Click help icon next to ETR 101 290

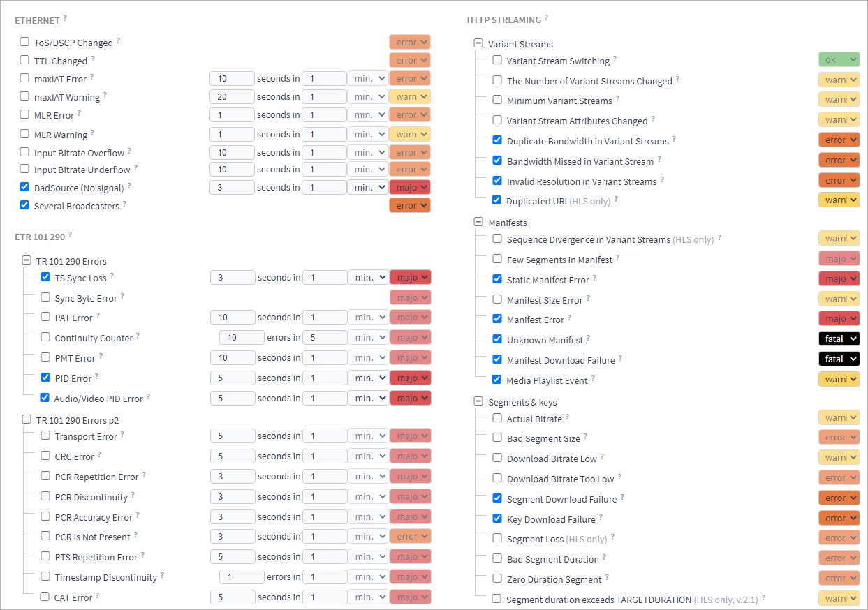tap(71, 235)
